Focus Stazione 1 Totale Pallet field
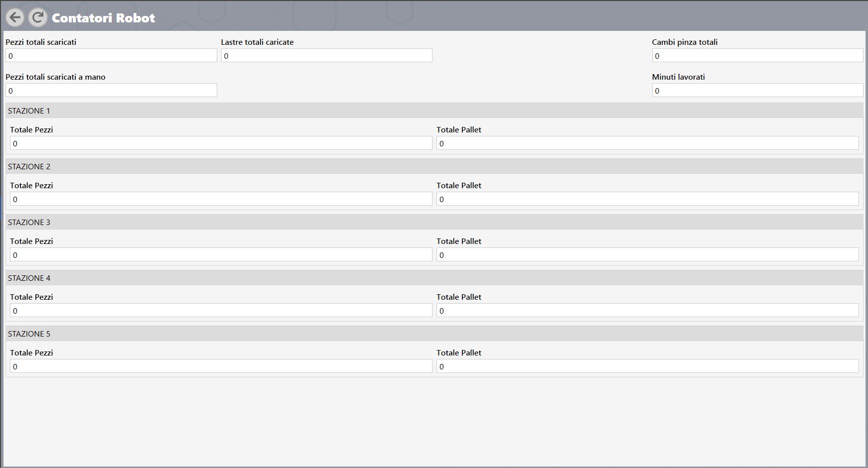 (x=648, y=143)
